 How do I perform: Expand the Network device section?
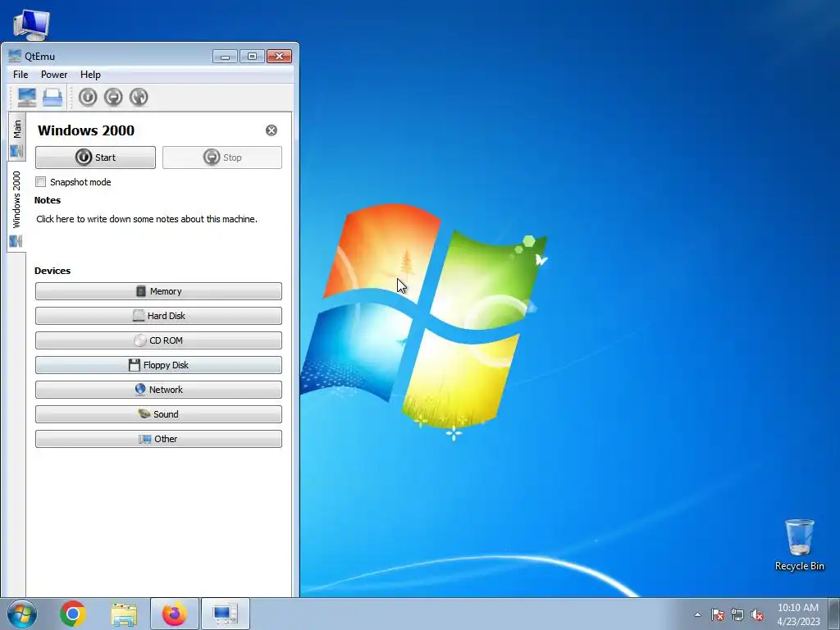coord(158,390)
